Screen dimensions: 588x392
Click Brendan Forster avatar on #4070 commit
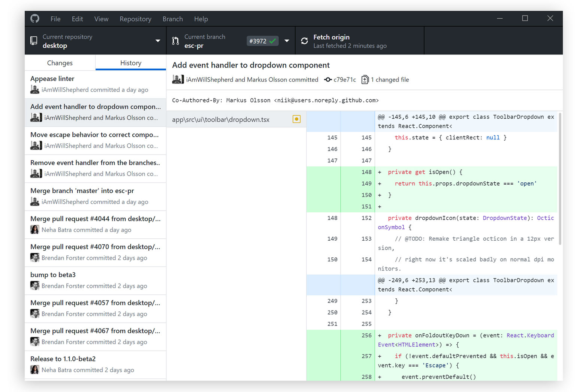[x=35, y=258]
